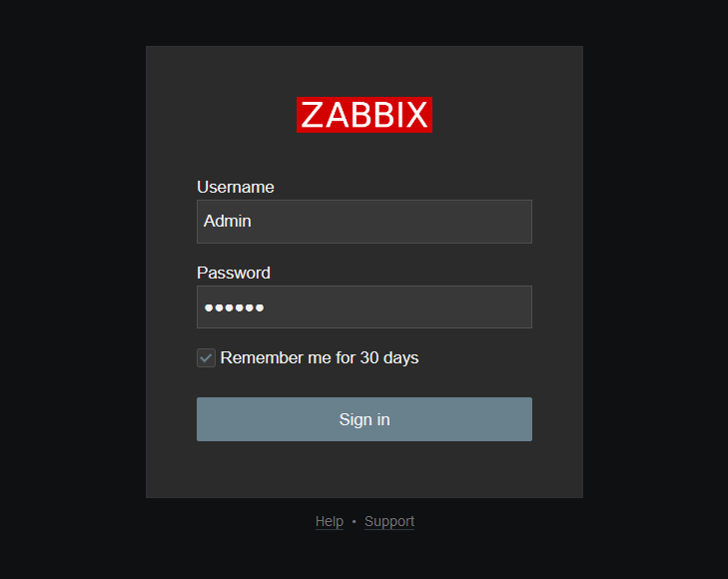Open the Support link

tap(389, 521)
